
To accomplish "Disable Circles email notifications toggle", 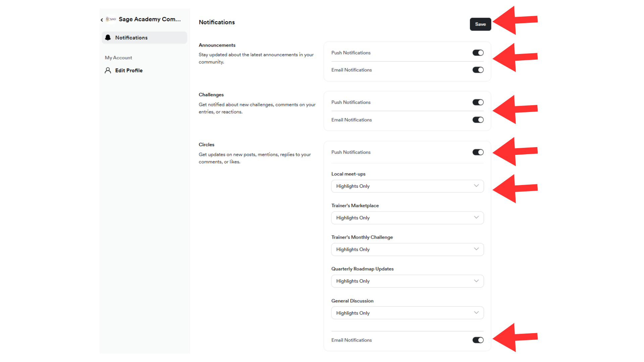I will coord(478,340).
